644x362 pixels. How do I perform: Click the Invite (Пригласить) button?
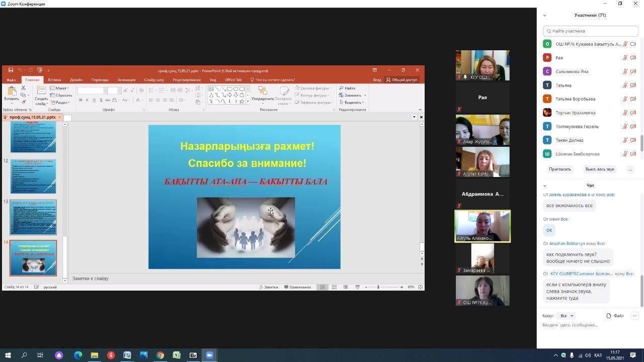[x=559, y=169]
